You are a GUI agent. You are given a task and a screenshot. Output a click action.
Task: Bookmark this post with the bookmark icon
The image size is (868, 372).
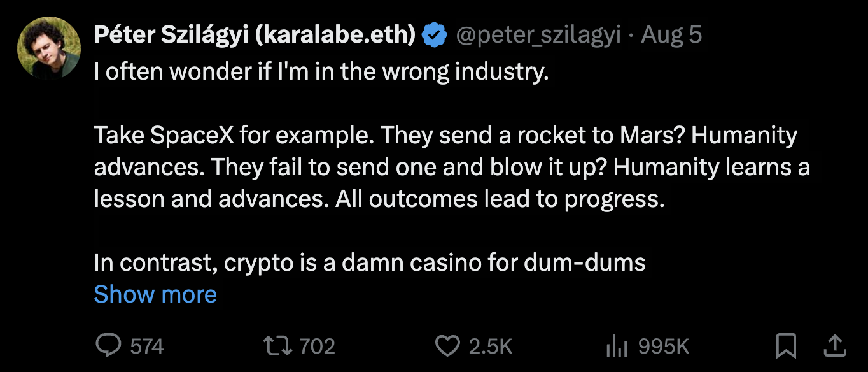click(x=787, y=345)
